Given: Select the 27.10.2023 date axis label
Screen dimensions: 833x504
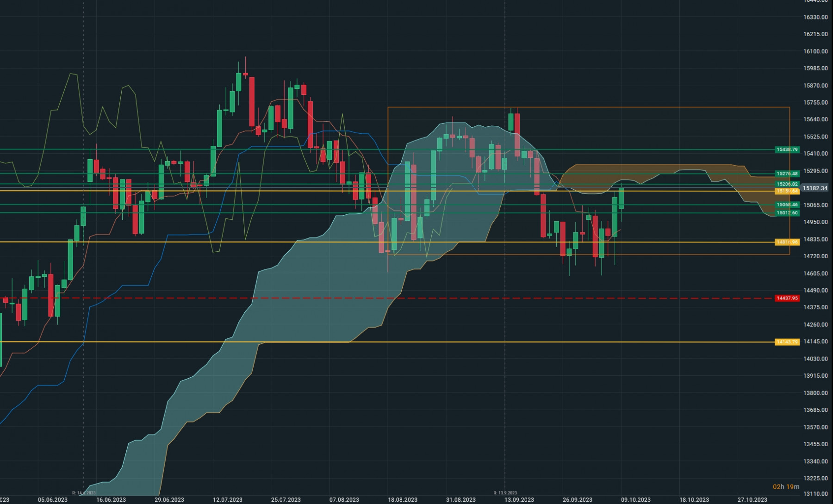Looking at the screenshot, I should (752, 500).
